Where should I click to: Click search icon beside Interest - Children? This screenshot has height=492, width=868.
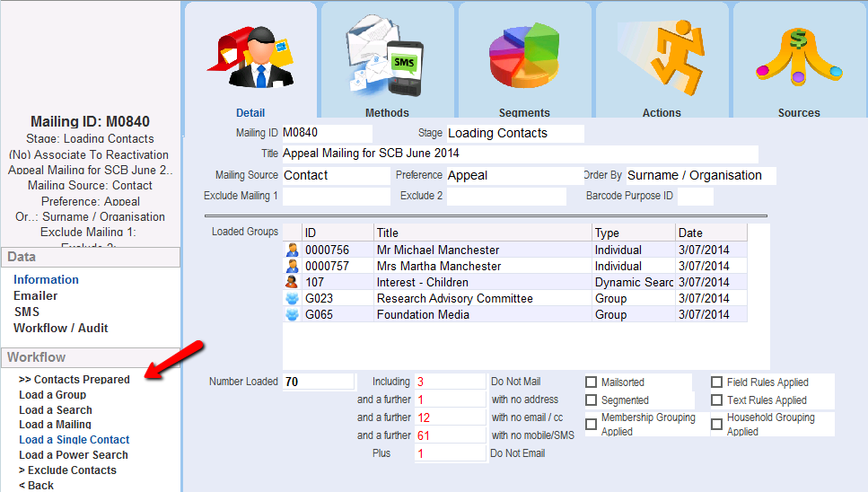pos(292,282)
